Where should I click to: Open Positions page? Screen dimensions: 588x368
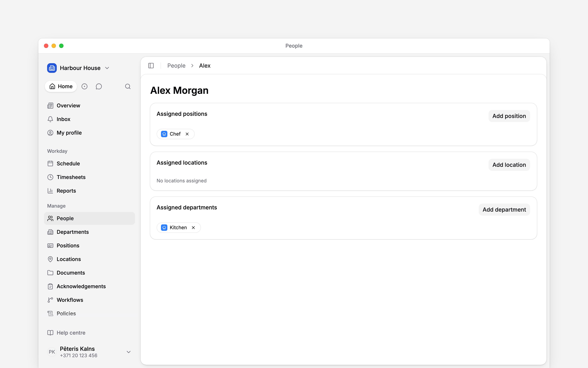click(x=89, y=246)
